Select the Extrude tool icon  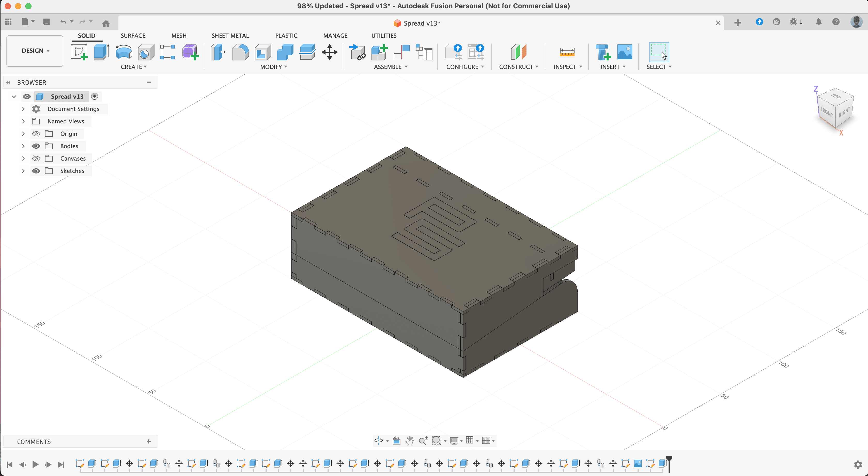point(101,52)
